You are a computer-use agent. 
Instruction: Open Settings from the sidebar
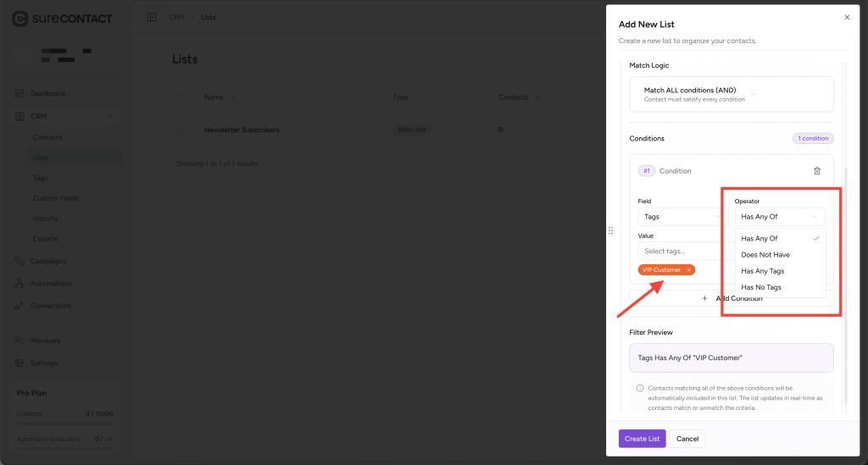coord(43,363)
